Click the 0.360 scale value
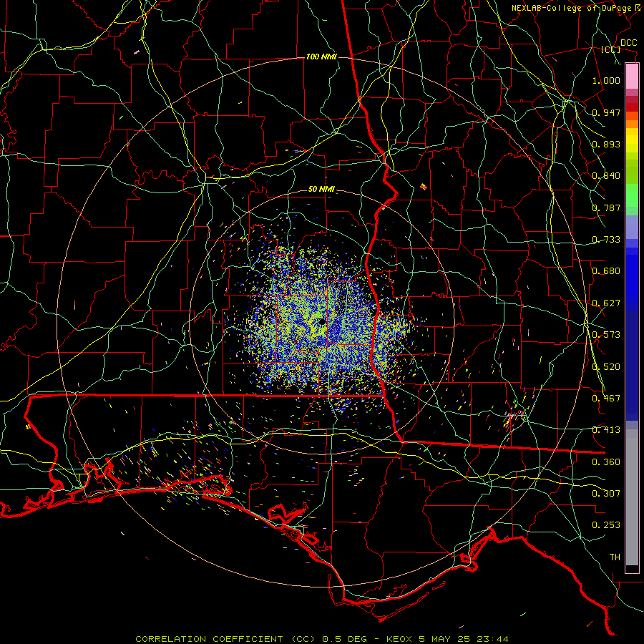The image size is (644, 644). (x=606, y=462)
